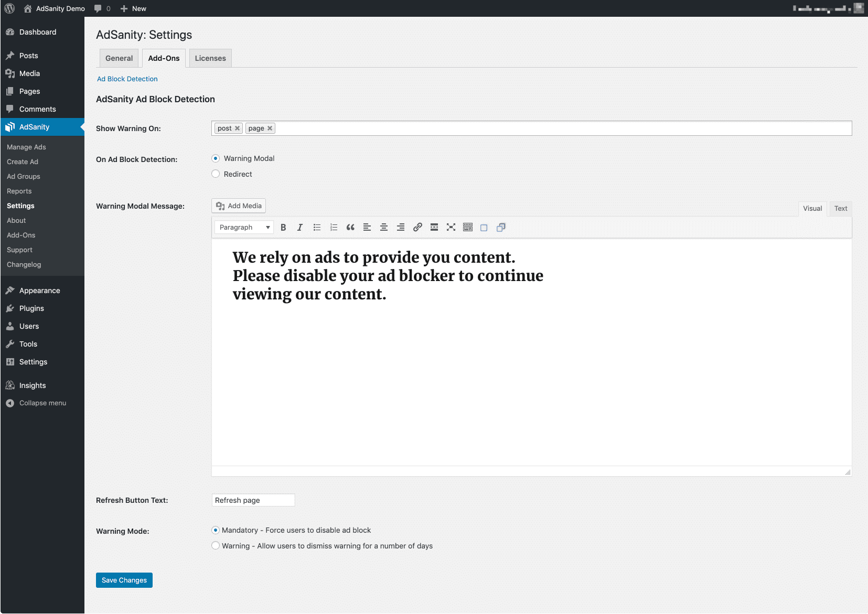Remove the page tag from Show Warning On

[x=270, y=128]
